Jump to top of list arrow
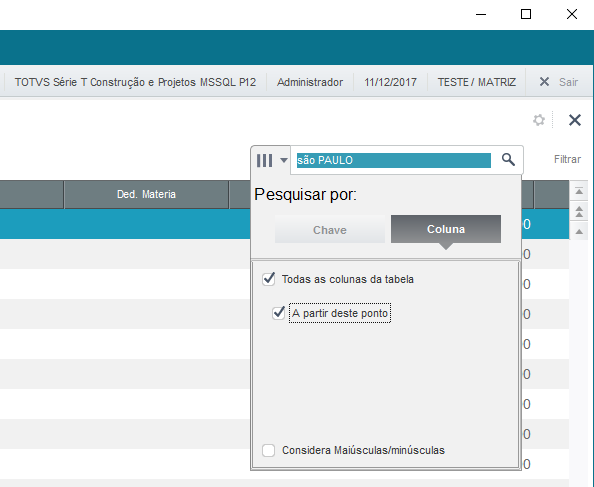This screenshot has height=487, width=594. 579,190
